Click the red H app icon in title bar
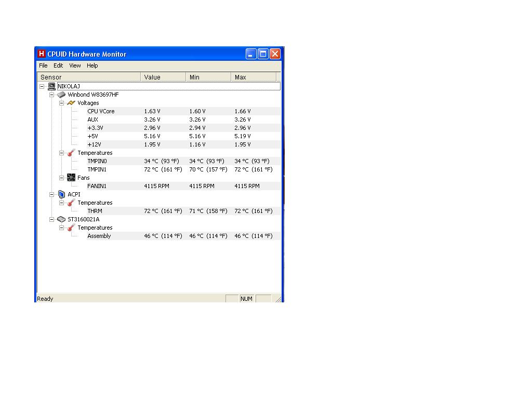The width and height of the screenshot is (532, 399). tap(42, 54)
